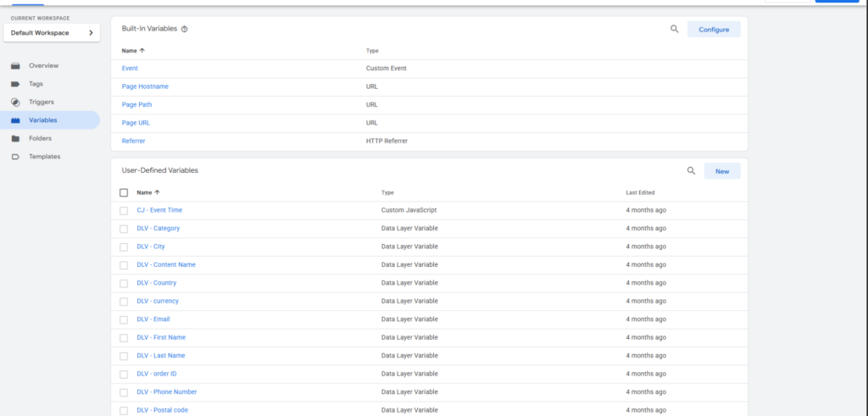
Task: Click the Overview briefcase icon in sidebar
Action: tap(15, 65)
